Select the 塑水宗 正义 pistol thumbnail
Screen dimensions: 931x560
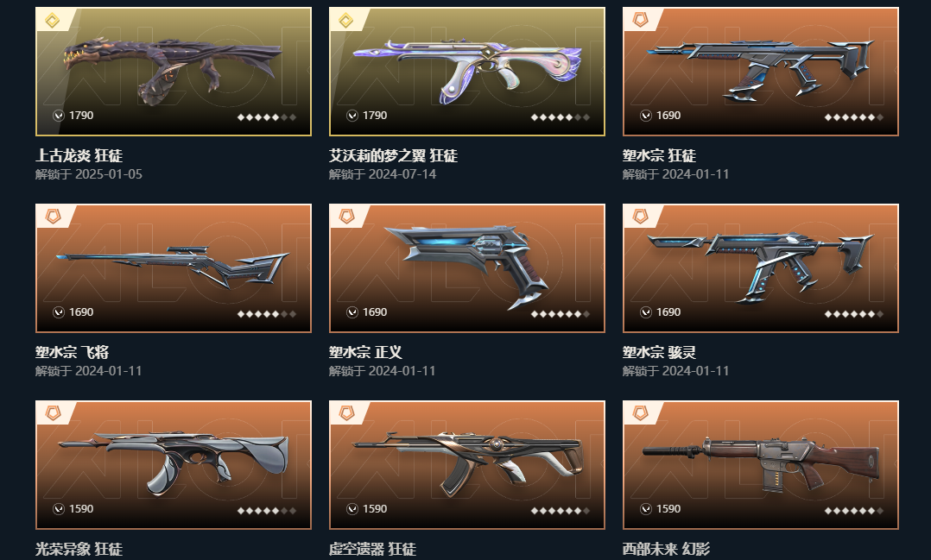tap(467, 268)
